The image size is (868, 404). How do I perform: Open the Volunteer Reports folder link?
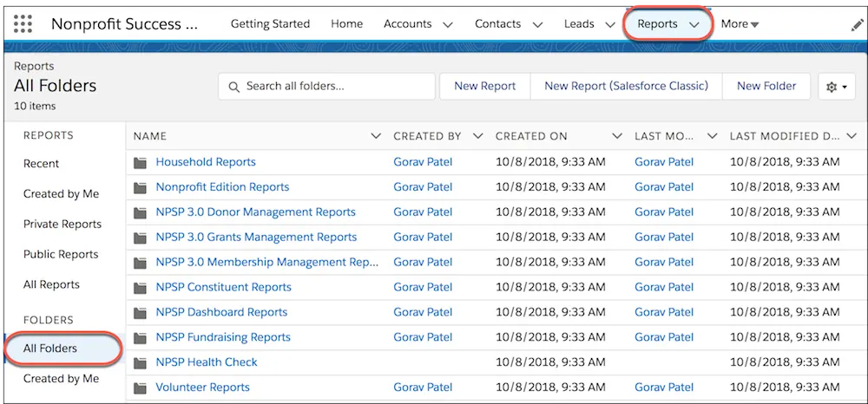[202, 388]
